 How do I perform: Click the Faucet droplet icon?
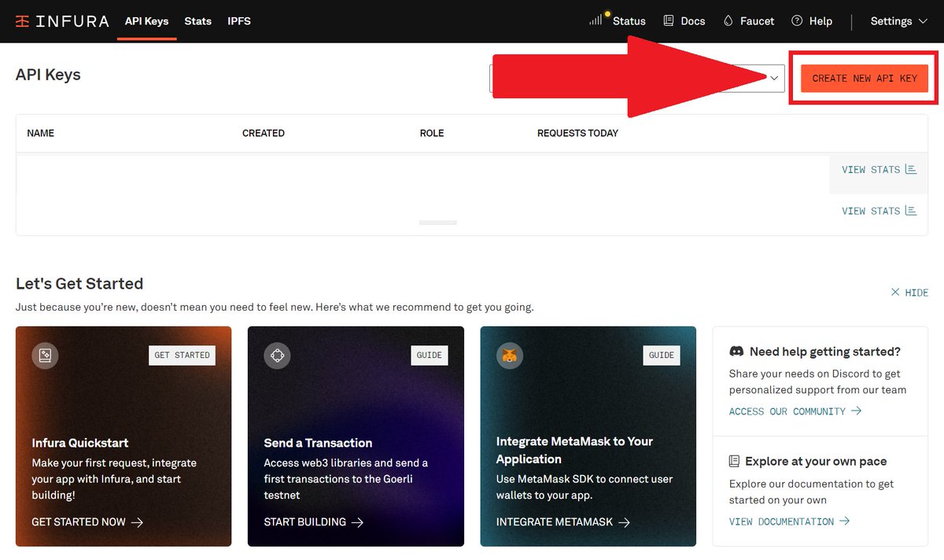pos(728,20)
